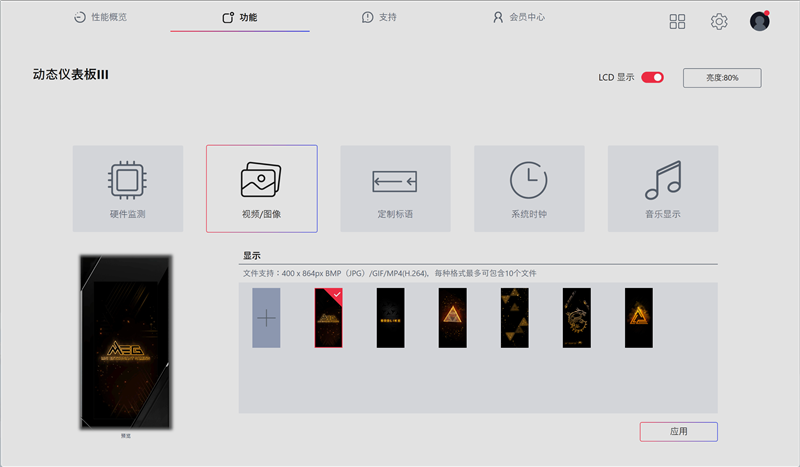This screenshot has height=467, width=800.
Task: Click the 动态仪表板III title
Action: click(x=70, y=75)
